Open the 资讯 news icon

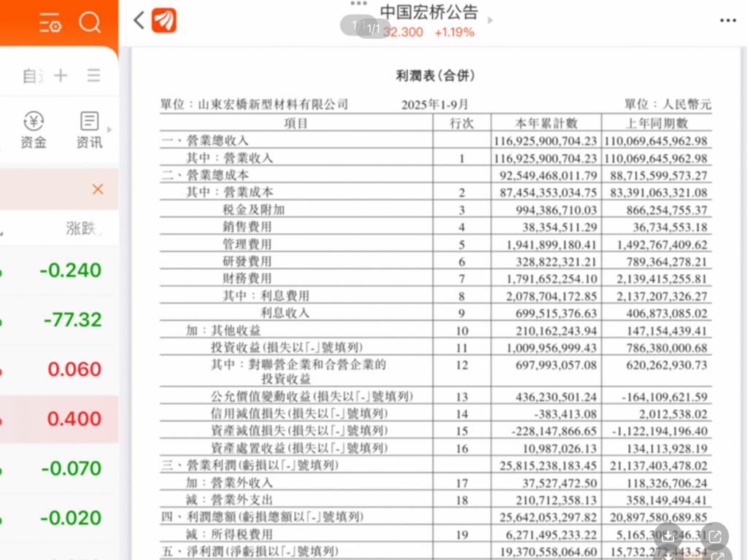[89, 130]
